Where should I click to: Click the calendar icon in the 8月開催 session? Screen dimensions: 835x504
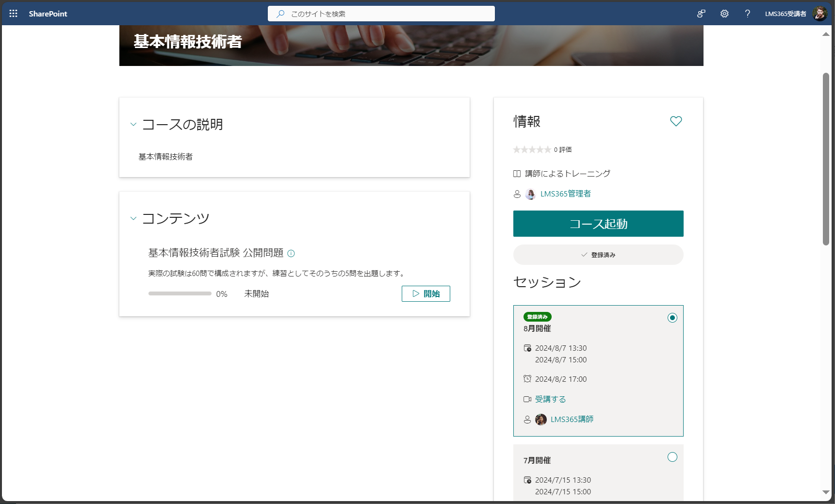(527, 348)
